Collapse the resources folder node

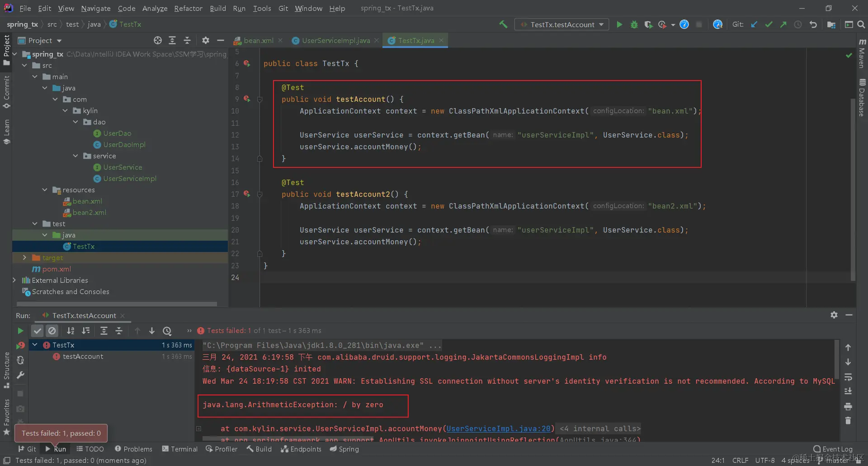(45, 190)
